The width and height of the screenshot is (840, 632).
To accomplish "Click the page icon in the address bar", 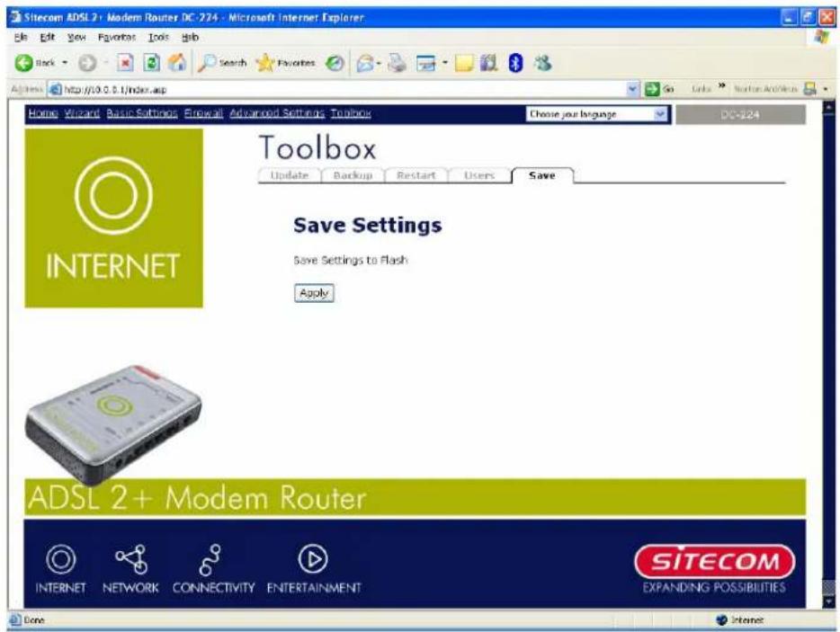I will 55,89.
